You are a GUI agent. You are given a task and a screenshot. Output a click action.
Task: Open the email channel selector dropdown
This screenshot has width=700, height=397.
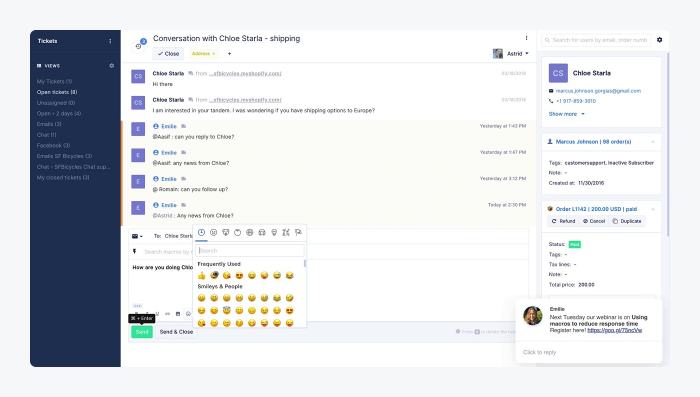click(137, 236)
